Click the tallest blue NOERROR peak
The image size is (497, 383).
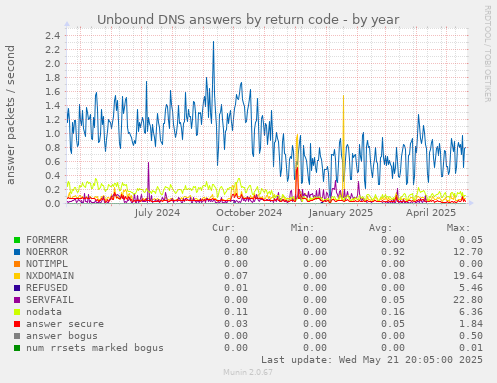coord(213,43)
